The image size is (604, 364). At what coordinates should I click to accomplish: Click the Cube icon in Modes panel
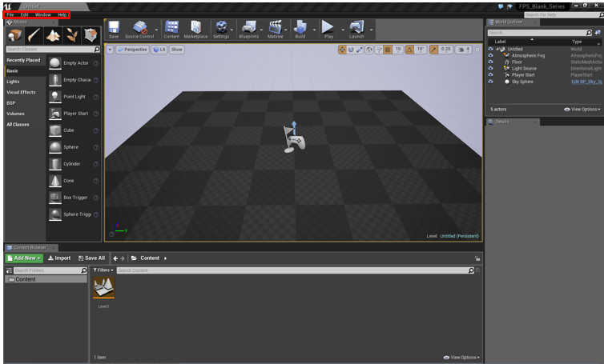55,130
